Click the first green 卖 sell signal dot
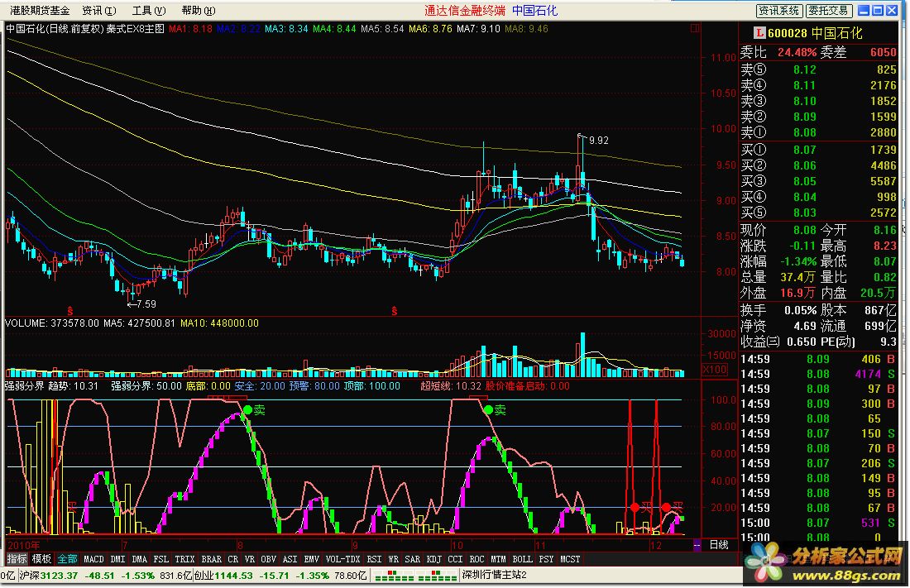This screenshot has height=588, width=910. click(248, 410)
